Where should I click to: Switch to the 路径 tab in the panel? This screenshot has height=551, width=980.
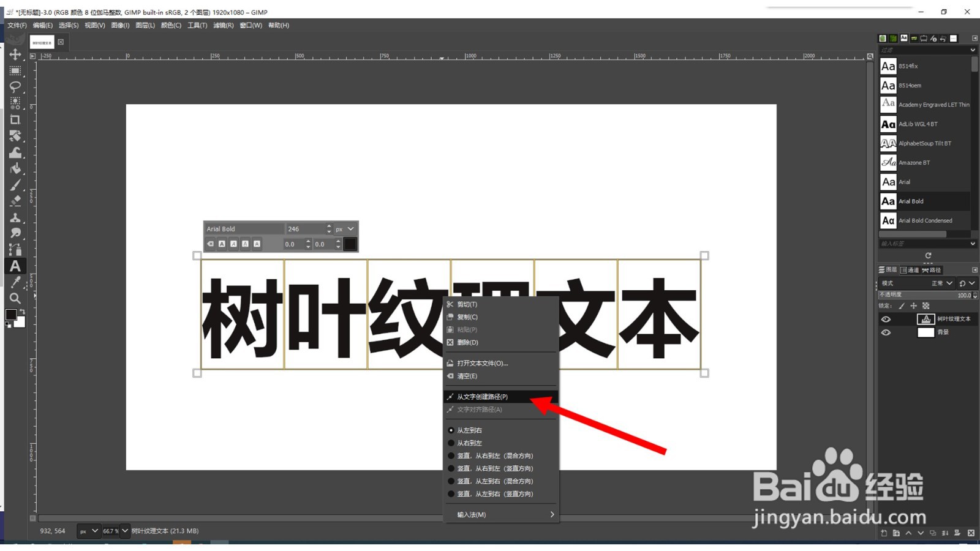coord(932,271)
